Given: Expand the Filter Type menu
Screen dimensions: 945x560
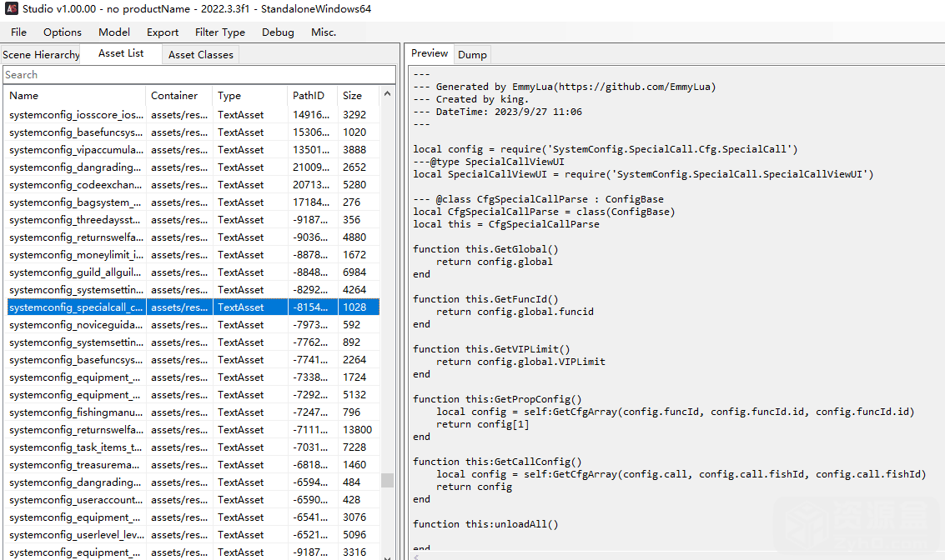Looking at the screenshot, I should pyautogui.click(x=220, y=32).
